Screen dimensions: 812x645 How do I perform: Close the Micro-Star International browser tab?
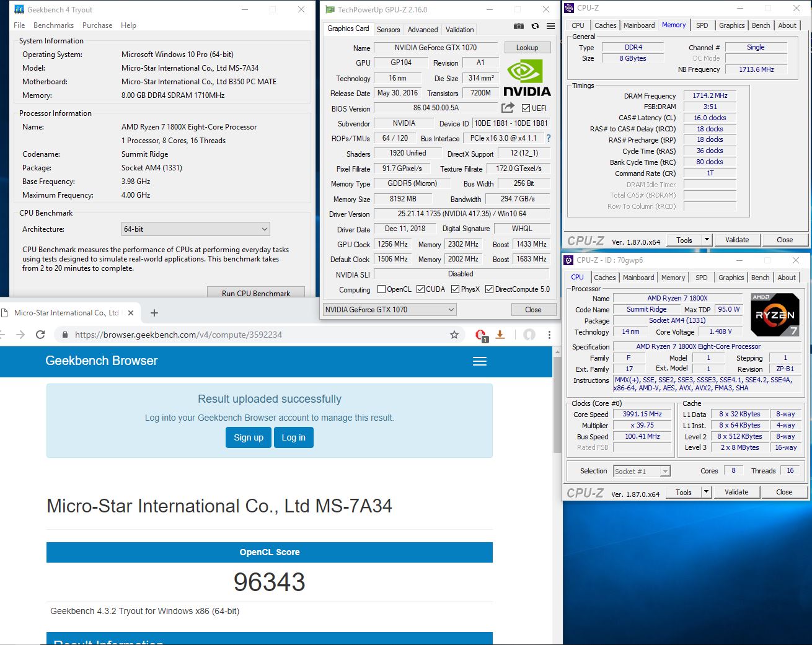click(131, 313)
